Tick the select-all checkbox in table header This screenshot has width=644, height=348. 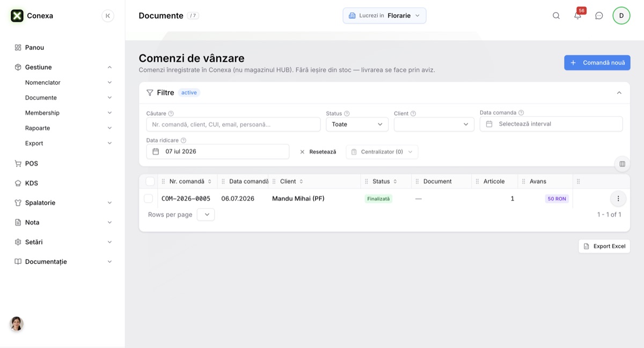coord(150,182)
